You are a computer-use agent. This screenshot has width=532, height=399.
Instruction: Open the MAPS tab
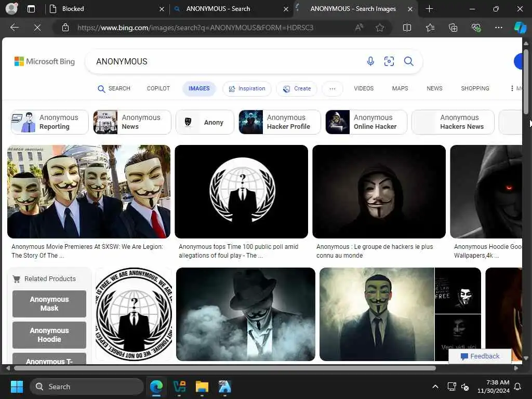pos(400,88)
